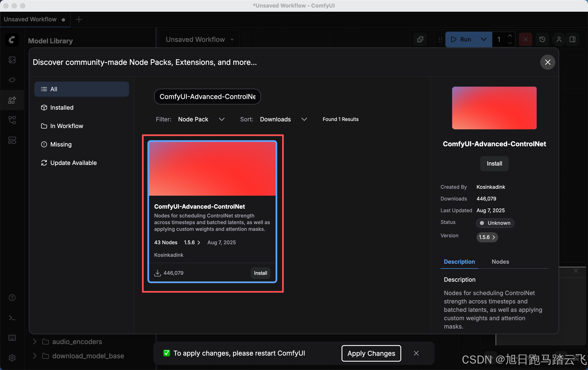Click Install in the right details panel

494,163
